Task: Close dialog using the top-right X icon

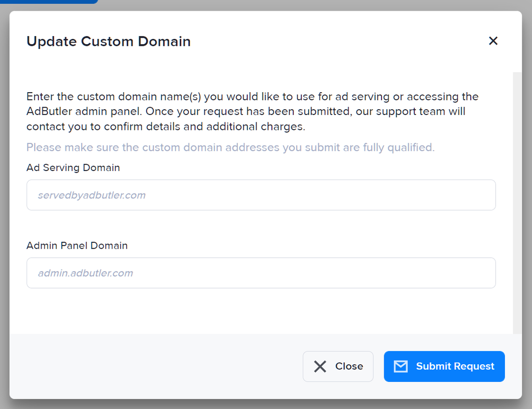Action: coord(493,41)
